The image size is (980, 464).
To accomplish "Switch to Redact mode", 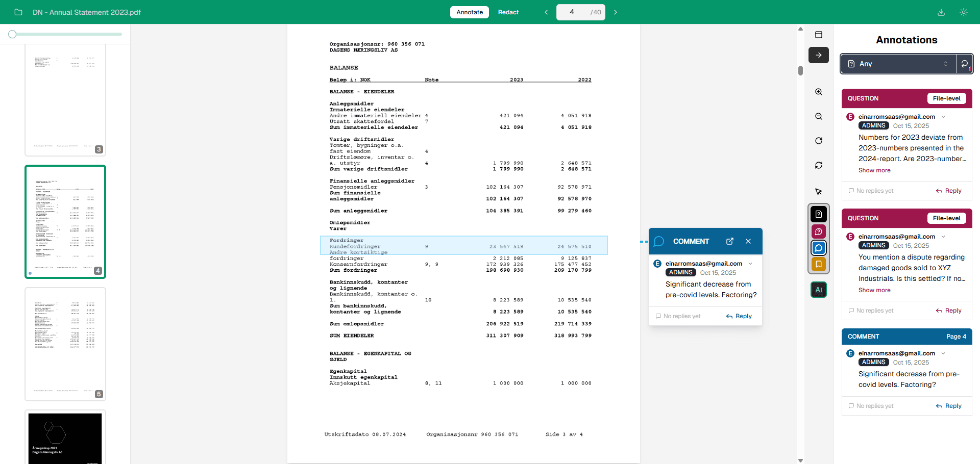I will [508, 12].
